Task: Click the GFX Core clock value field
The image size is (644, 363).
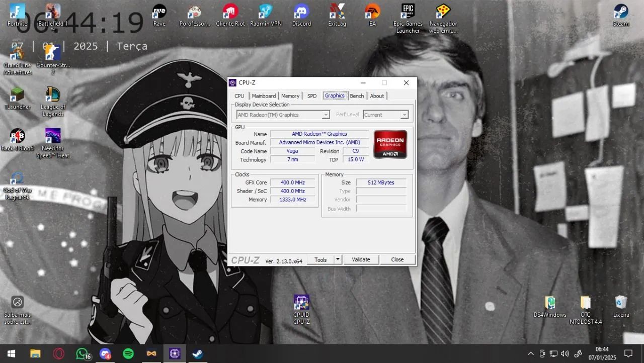Action: [292, 183]
